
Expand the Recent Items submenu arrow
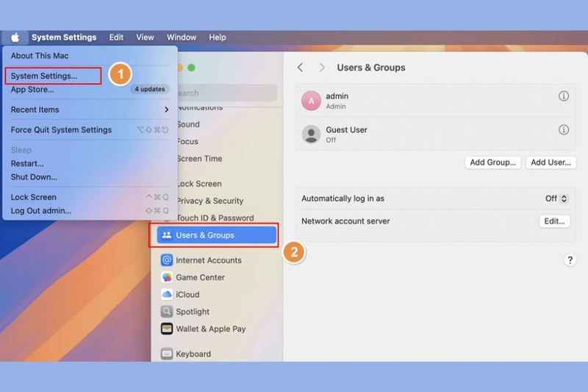[167, 110]
